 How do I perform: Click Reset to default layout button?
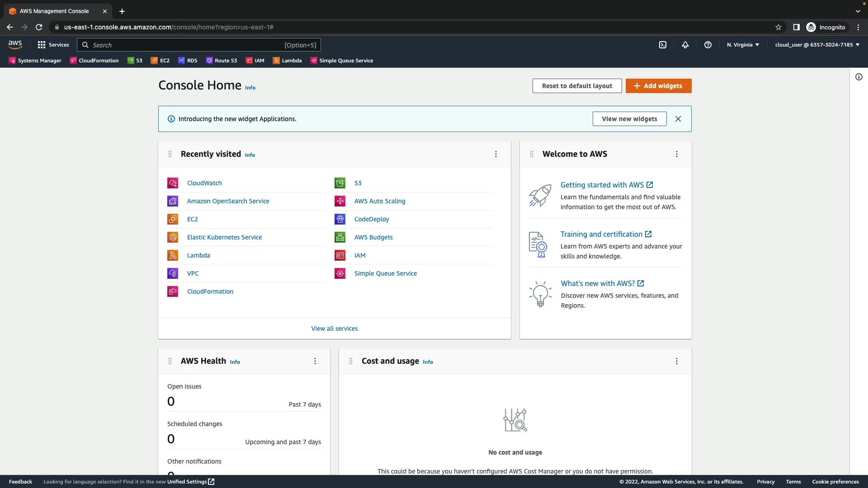577,86
